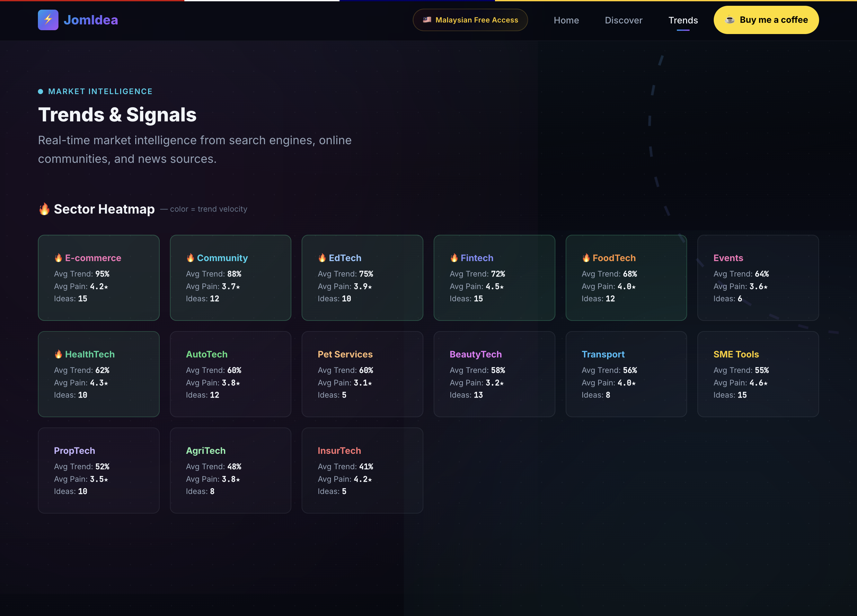
Task: Click the fire icon on E-commerce card
Action: point(58,258)
